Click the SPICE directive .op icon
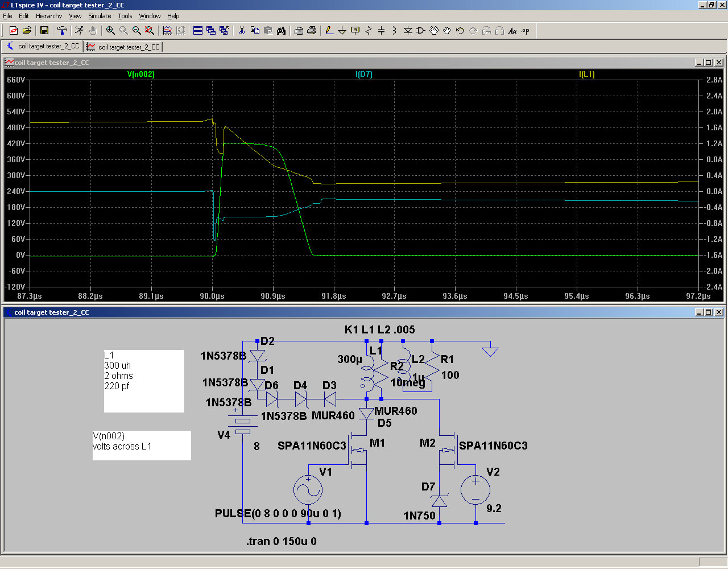The height and width of the screenshot is (569, 728). pos(526,31)
